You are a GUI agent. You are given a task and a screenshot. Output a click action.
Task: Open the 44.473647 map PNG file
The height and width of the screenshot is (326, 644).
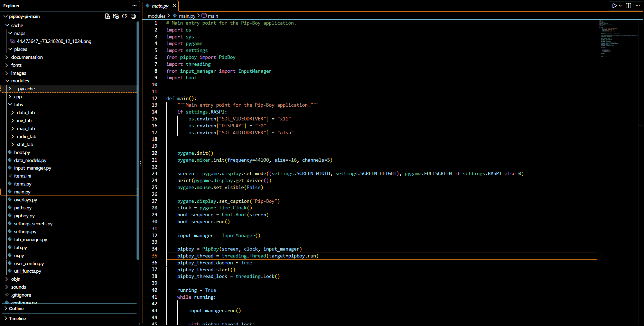(54, 41)
